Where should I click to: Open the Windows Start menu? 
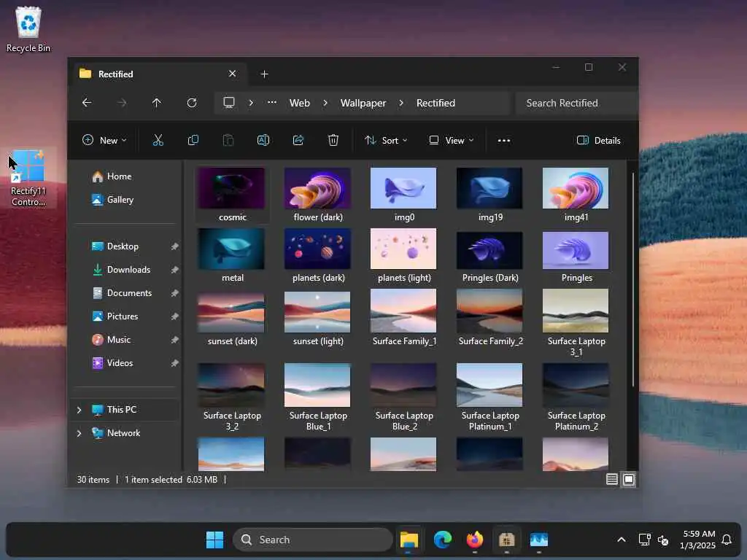pyautogui.click(x=215, y=540)
